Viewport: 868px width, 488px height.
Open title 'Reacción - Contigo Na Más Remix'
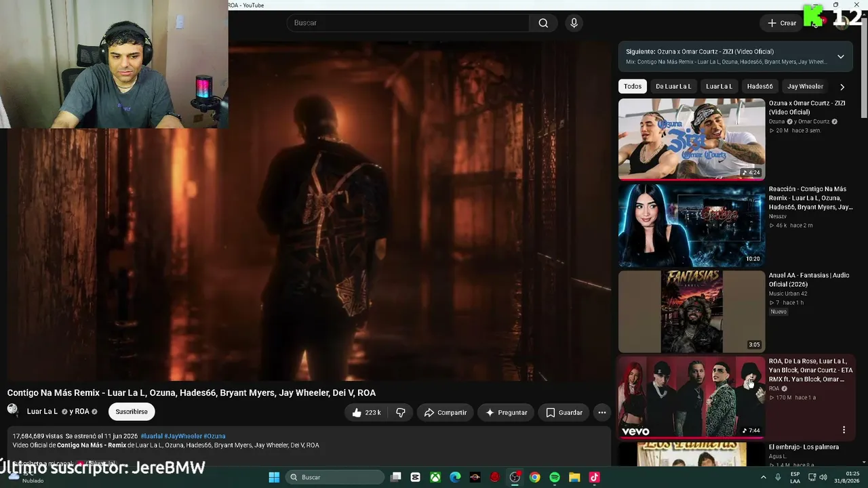810,198
